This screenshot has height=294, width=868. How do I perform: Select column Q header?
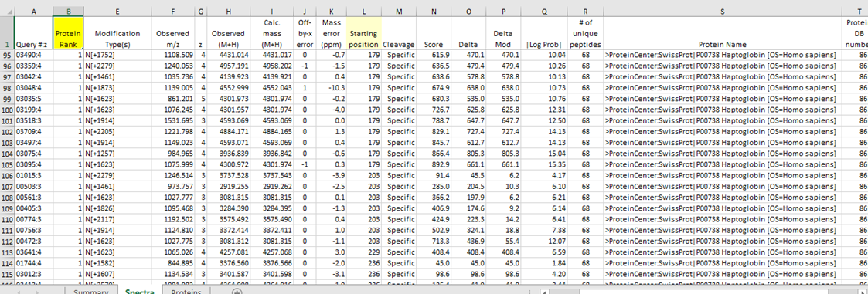coord(544,11)
